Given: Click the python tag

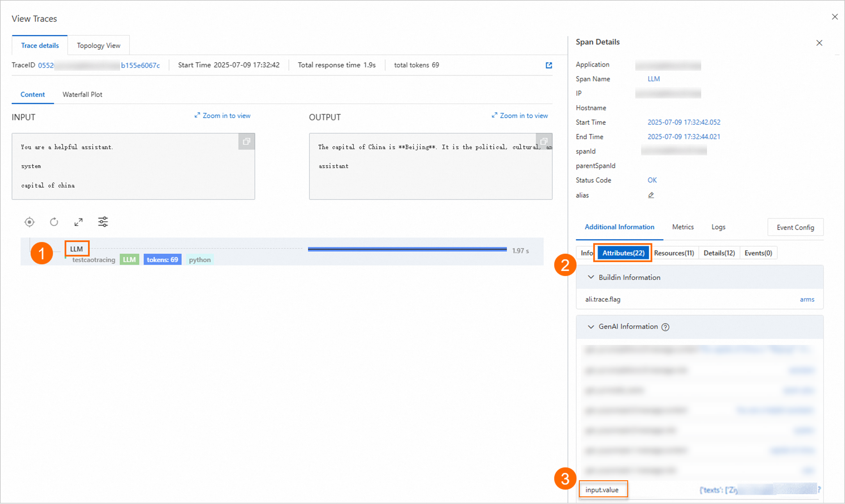Looking at the screenshot, I should point(200,260).
